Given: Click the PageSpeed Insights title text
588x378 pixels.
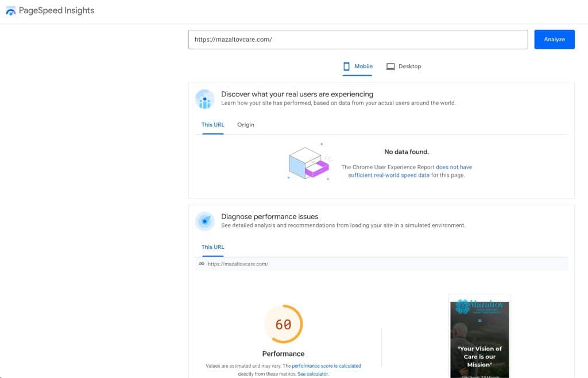Looking at the screenshot, I should [x=57, y=10].
